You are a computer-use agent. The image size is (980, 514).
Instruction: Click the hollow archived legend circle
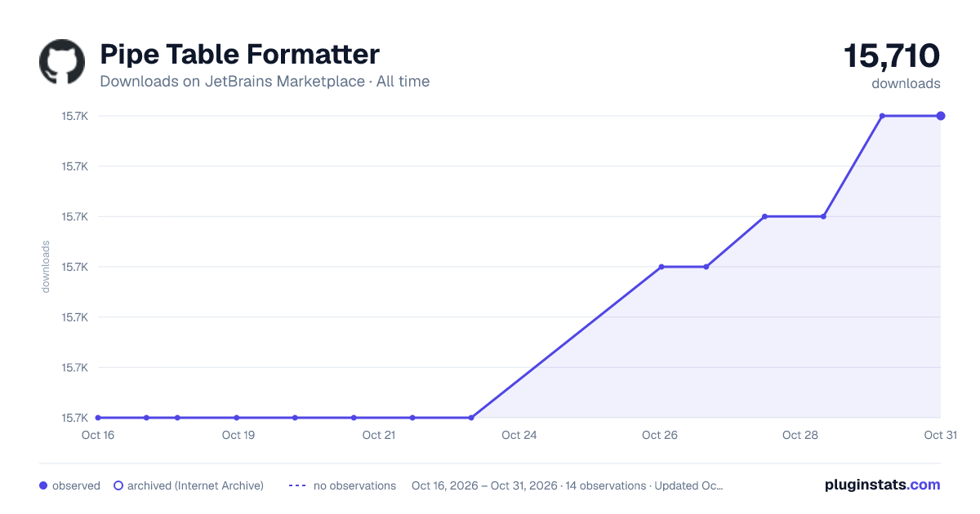coord(118,485)
